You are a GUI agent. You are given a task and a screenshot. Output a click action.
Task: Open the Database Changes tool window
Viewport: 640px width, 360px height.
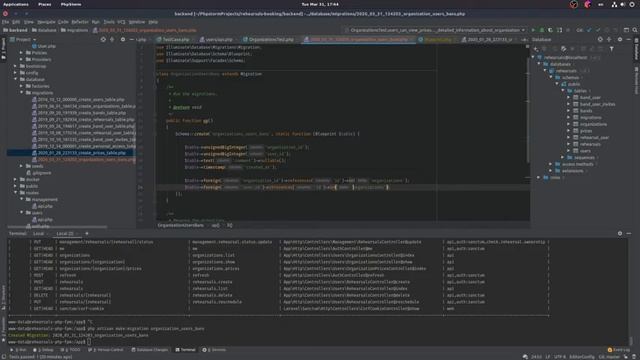(150, 350)
